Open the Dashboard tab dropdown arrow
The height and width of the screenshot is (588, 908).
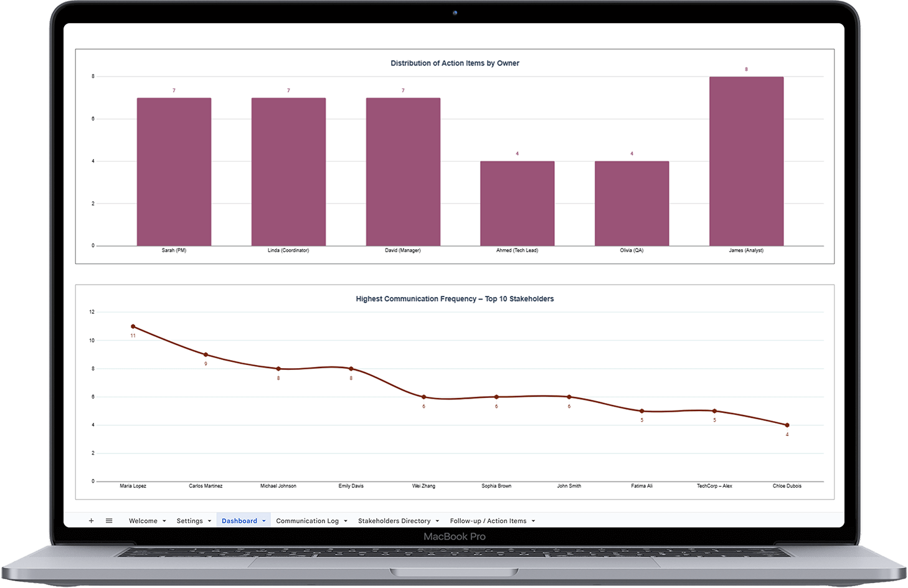tap(264, 521)
